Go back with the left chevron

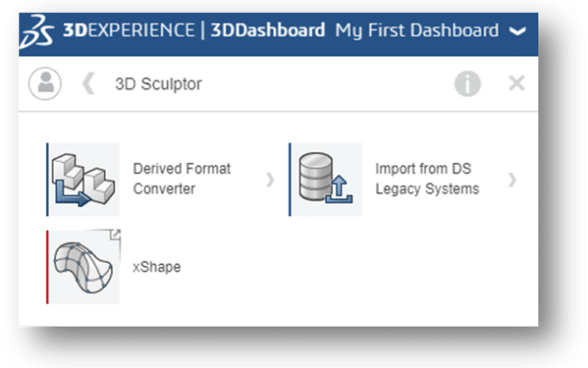(88, 84)
